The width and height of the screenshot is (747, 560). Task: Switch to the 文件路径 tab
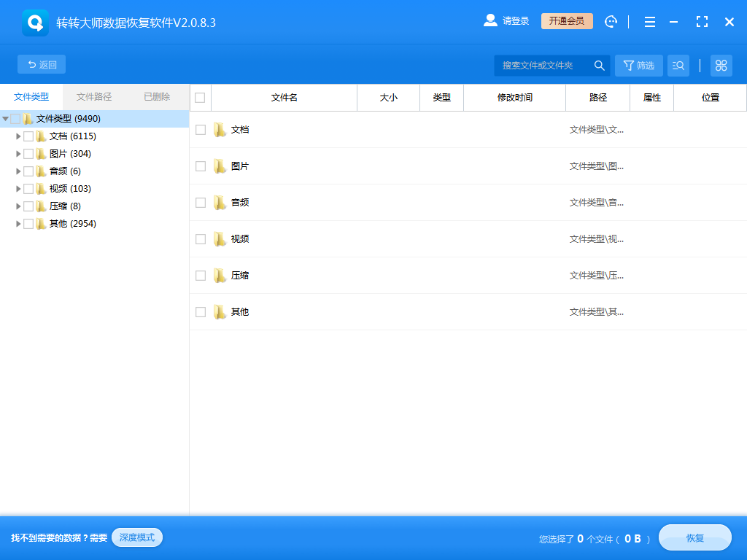coord(94,96)
